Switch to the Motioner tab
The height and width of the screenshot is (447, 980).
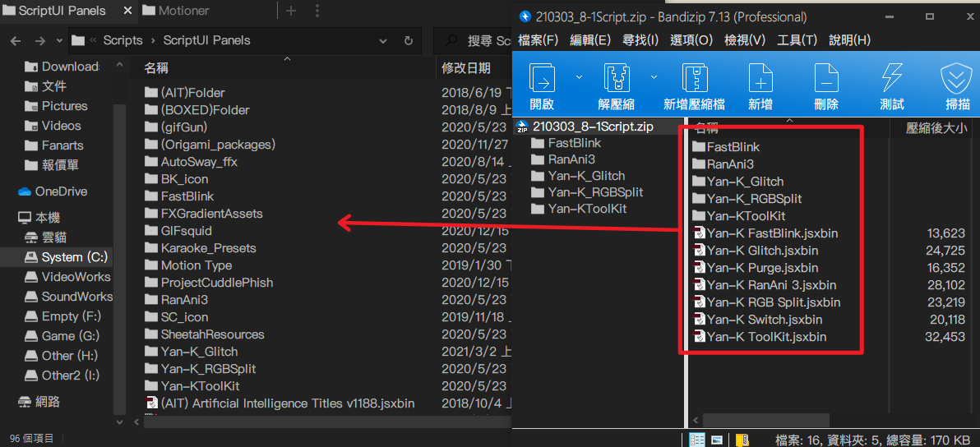click(185, 11)
